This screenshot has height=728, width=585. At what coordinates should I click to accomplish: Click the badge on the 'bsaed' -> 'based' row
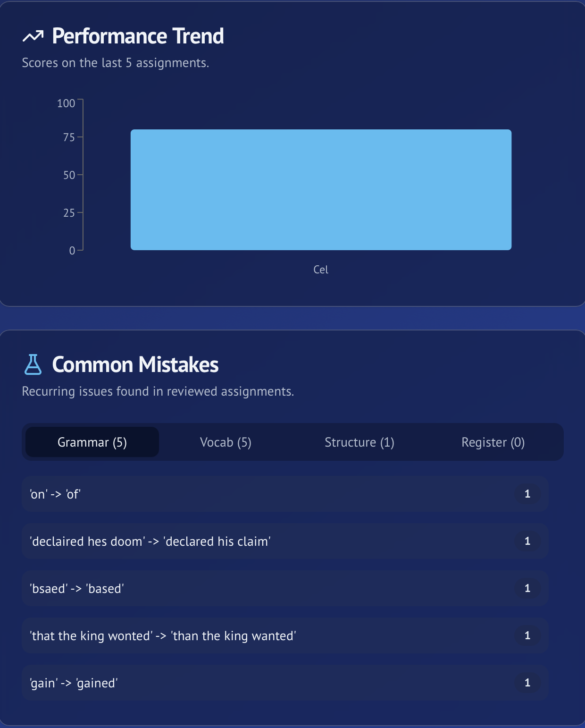pos(527,589)
